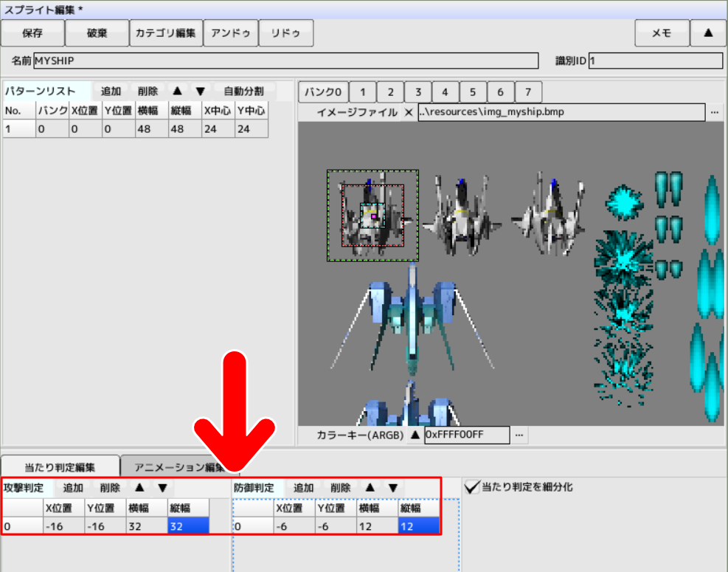Move pattern down in パターンリスト

coord(200,92)
